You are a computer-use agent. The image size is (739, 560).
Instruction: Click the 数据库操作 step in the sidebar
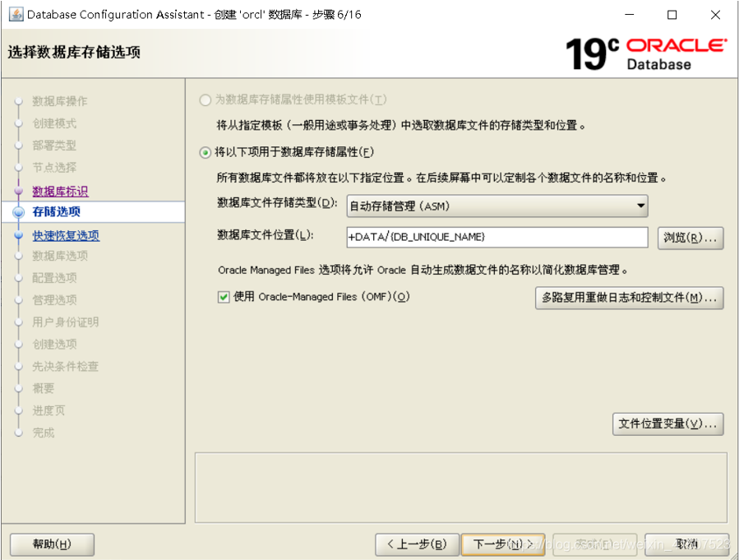tap(59, 101)
